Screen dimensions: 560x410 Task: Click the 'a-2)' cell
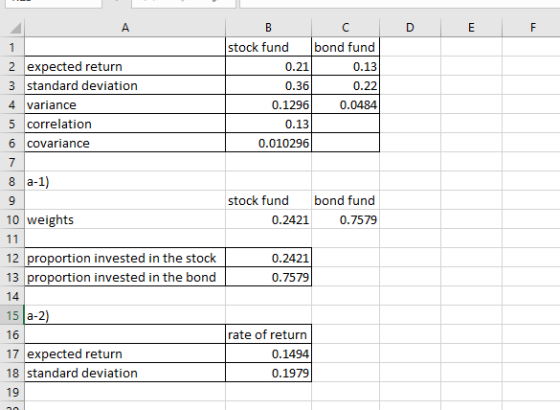pos(125,315)
